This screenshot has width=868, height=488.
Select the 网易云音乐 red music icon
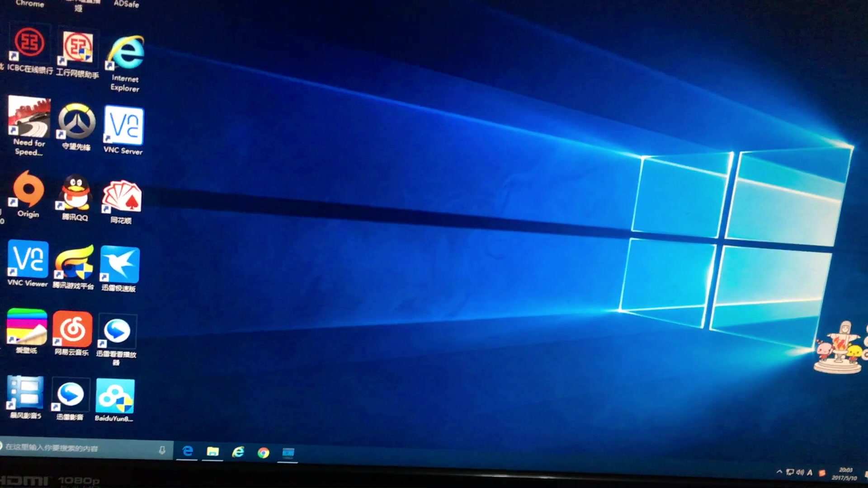click(72, 333)
